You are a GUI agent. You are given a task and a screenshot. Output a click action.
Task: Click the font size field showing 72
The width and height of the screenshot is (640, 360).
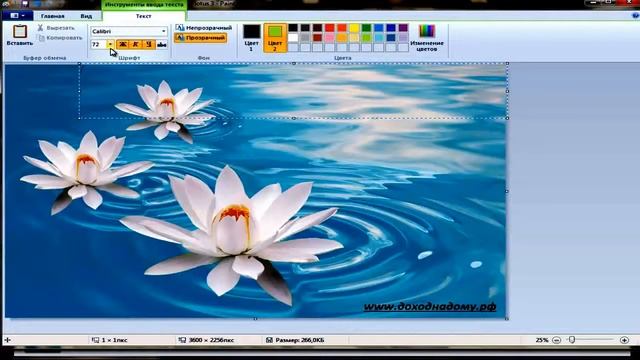(x=99, y=44)
